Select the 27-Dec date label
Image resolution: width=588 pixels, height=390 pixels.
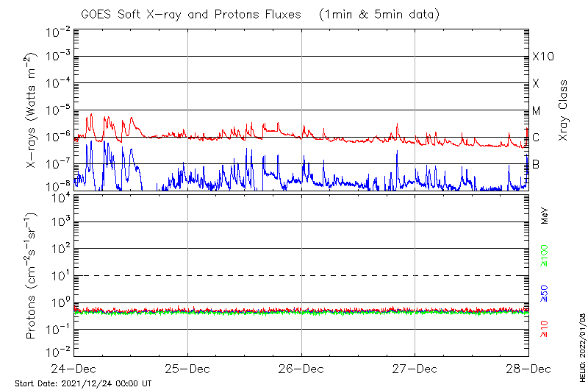coord(415,368)
